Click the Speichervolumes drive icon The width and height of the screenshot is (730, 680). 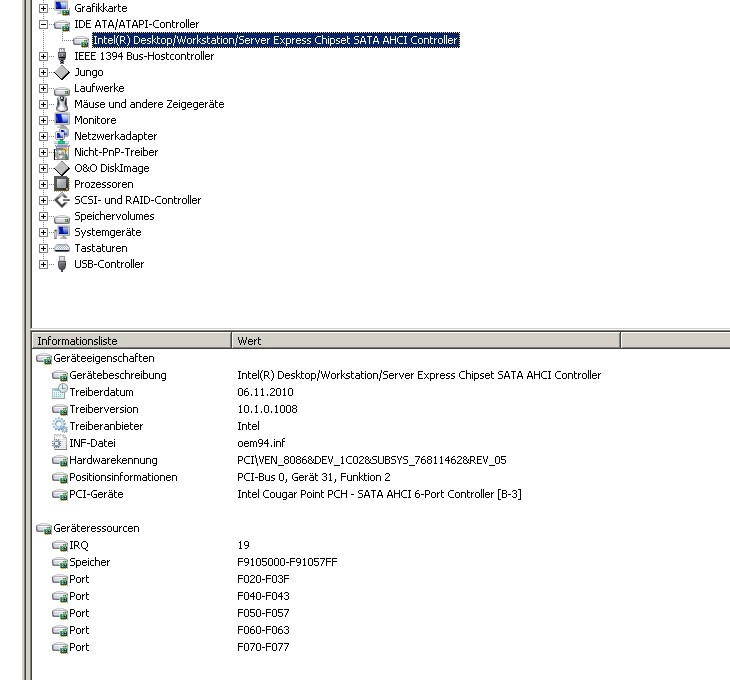(x=62, y=217)
